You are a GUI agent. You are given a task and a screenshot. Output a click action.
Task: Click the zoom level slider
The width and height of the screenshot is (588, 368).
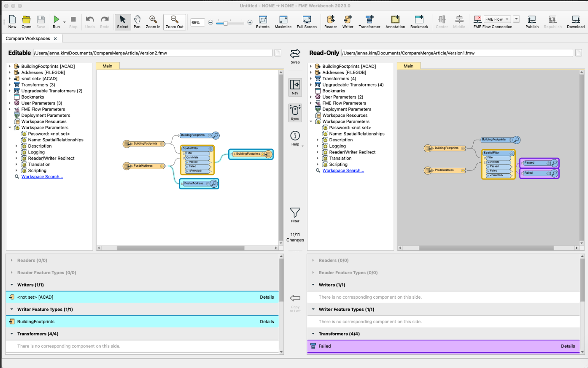226,23
